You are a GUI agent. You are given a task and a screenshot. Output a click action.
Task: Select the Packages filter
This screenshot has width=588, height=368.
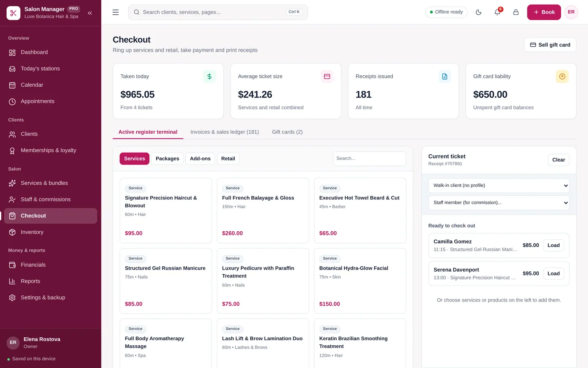point(167,159)
